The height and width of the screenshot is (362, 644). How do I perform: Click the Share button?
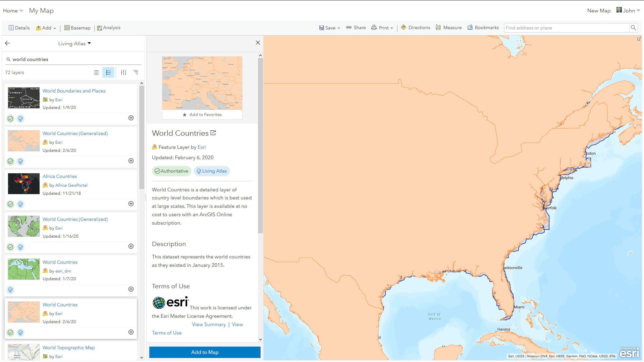tap(356, 27)
